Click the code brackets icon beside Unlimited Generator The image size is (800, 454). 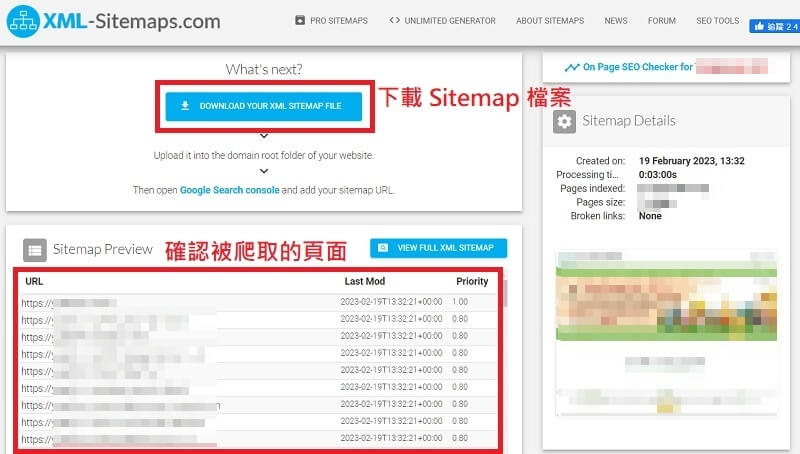[x=394, y=20]
